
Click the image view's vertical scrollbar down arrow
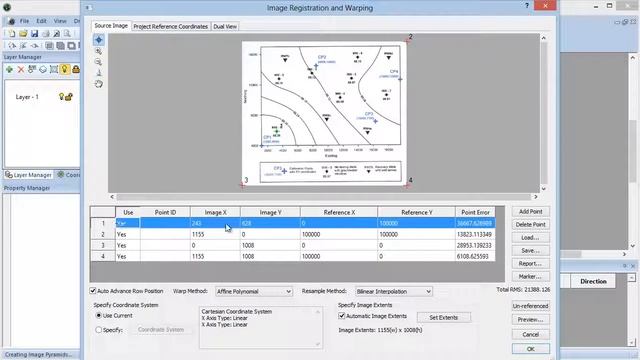click(544, 189)
